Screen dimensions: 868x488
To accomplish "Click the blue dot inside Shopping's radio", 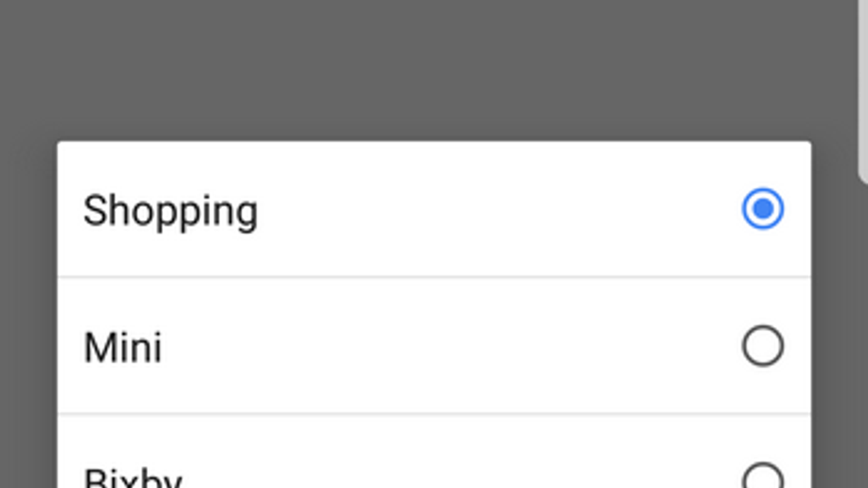I will (x=763, y=209).
